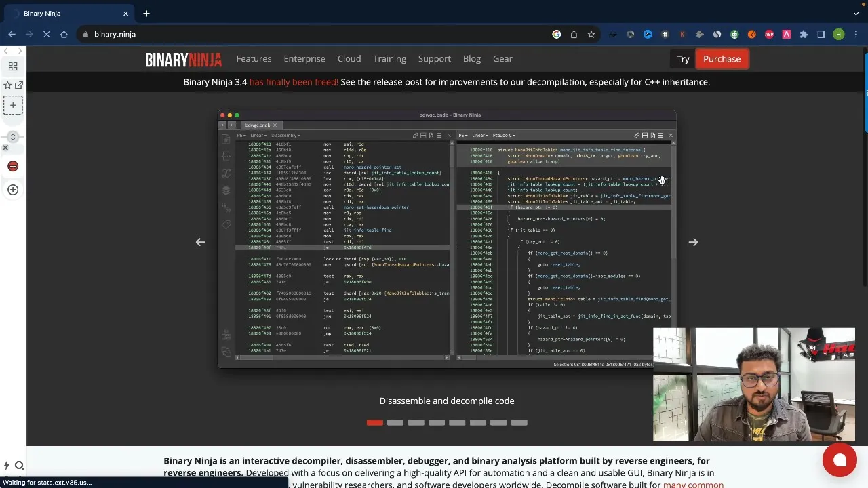Image resolution: width=868 pixels, height=488 pixels.
Task: Open the Extensions puzzle menu
Action: 804,34
